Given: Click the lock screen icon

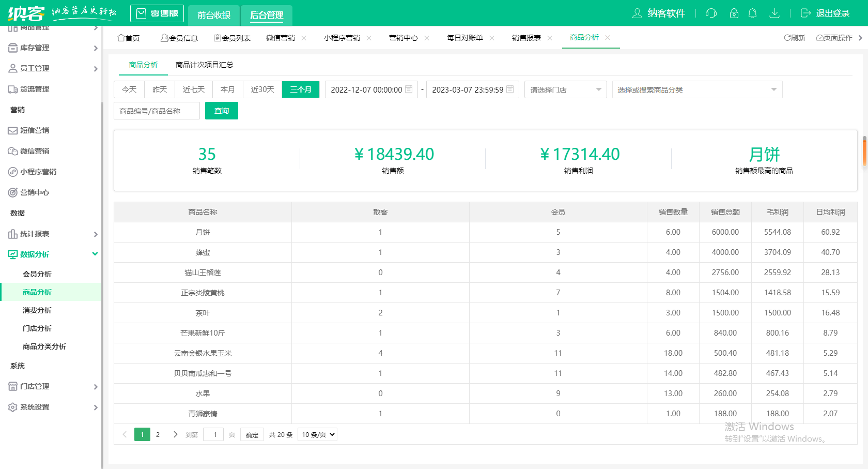Looking at the screenshot, I should click(x=734, y=13).
